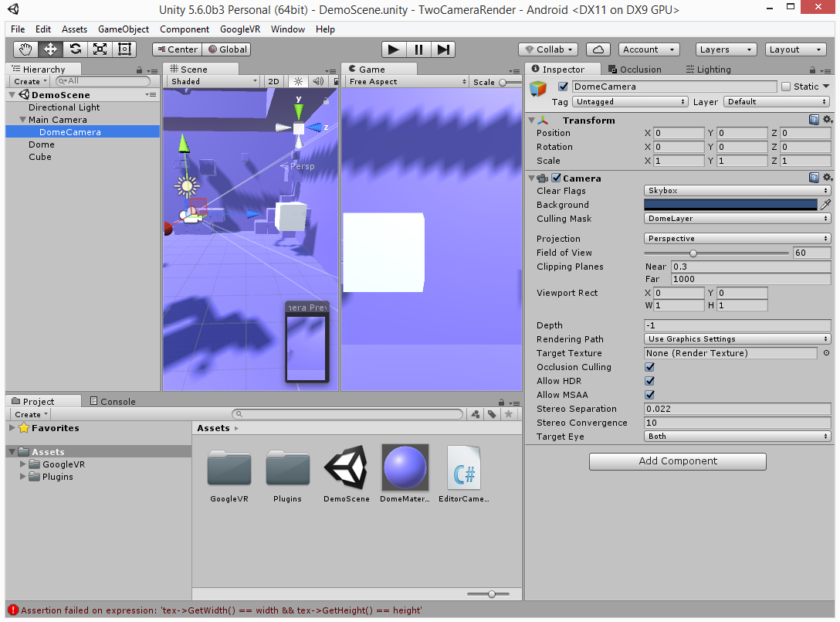Select the Rotate tool
Screen dimensions: 840x622
click(x=76, y=49)
